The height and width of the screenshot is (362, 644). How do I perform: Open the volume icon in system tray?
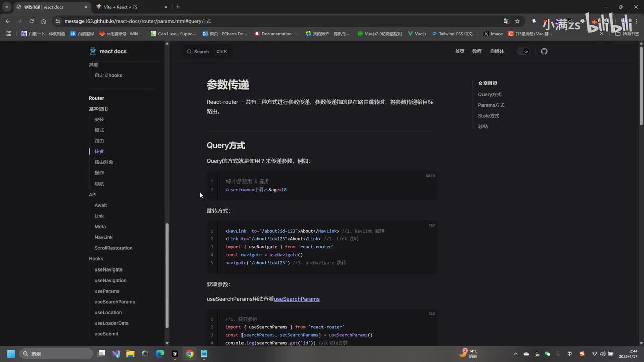[x=603, y=354]
